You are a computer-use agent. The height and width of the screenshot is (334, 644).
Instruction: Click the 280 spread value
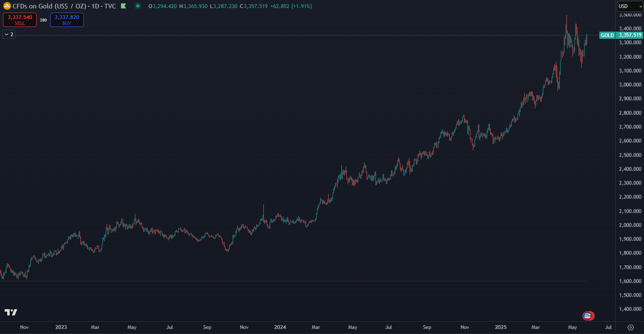click(x=43, y=20)
